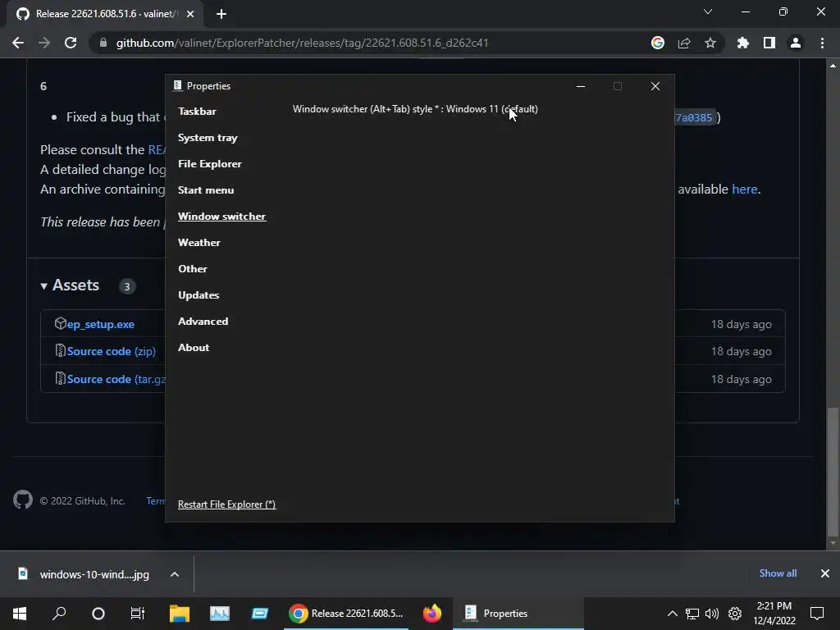Download Source code (zip)
The image size is (840, 630).
click(x=112, y=351)
